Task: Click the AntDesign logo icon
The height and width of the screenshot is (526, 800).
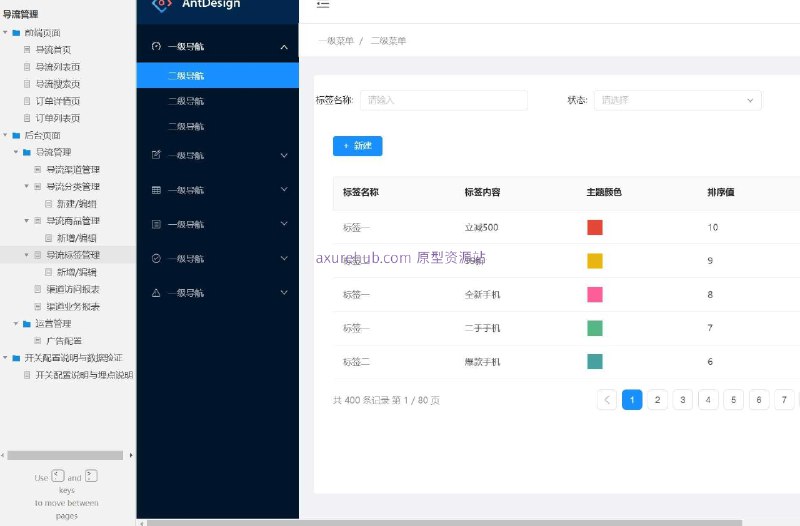Action: (162, 5)
